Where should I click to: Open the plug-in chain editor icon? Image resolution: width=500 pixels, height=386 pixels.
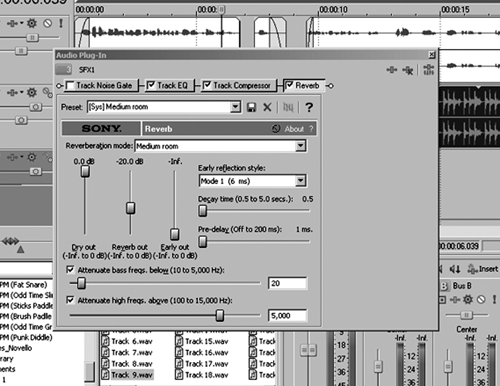[391, 70]
